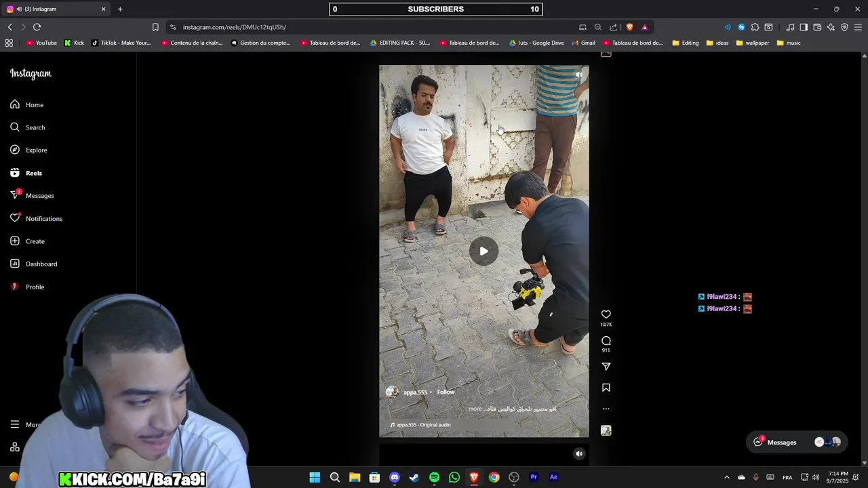The width and height of the screenshot is (868, 488).
Task: Open Reels in Instagram sidebar
Action: pyautogui.click(x=26, y=173)
